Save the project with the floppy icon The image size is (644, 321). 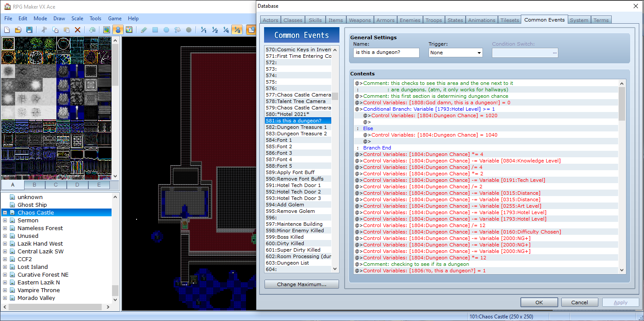29,30
